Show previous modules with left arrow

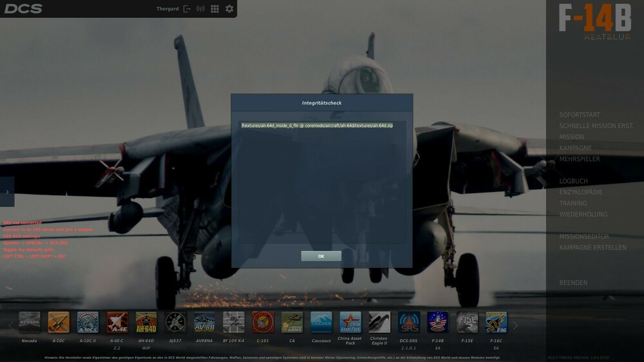pyautogui.click(x=11, y=325)
